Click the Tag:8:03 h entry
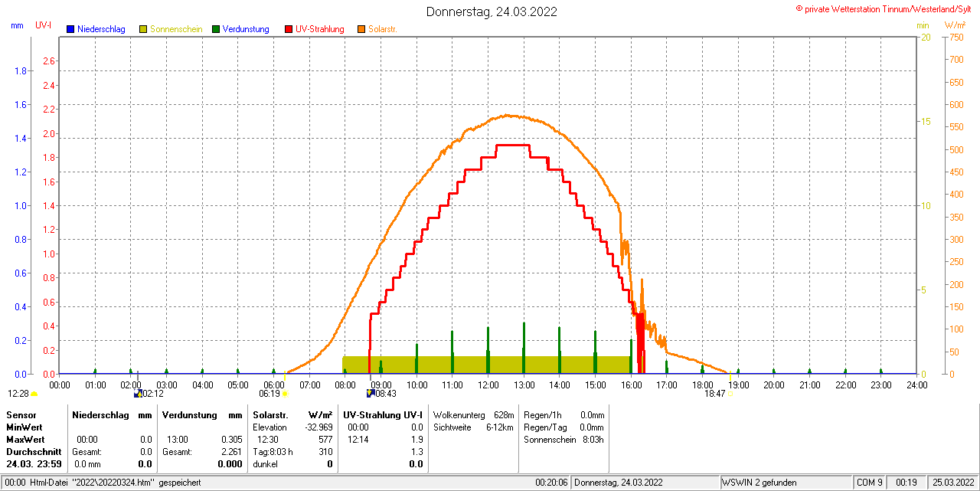The height and width of the screenshot is (491, 980). pyautogui.click(x=273, y=452)
